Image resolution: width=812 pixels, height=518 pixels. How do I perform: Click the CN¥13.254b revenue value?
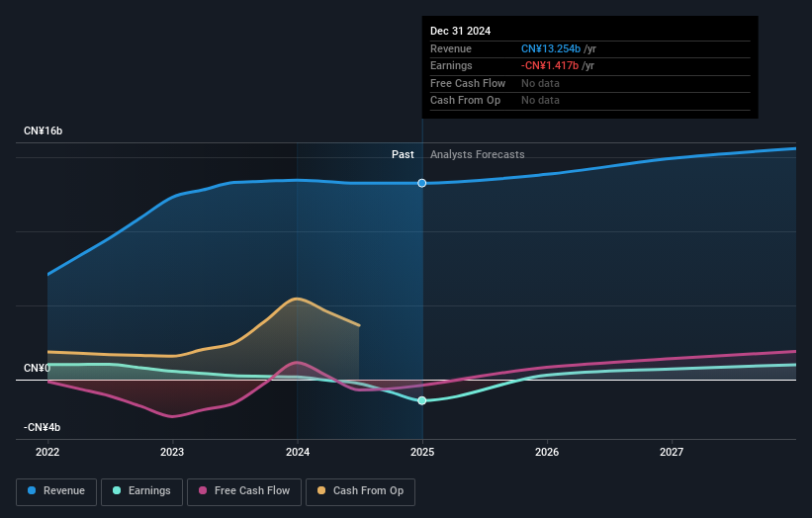click(551, 48)
